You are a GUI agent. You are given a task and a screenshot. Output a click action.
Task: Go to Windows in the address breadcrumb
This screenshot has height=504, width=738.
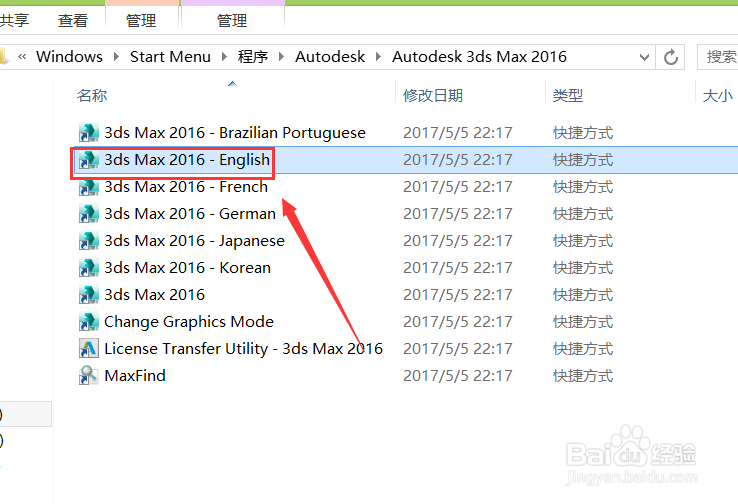tap(69, 57)
